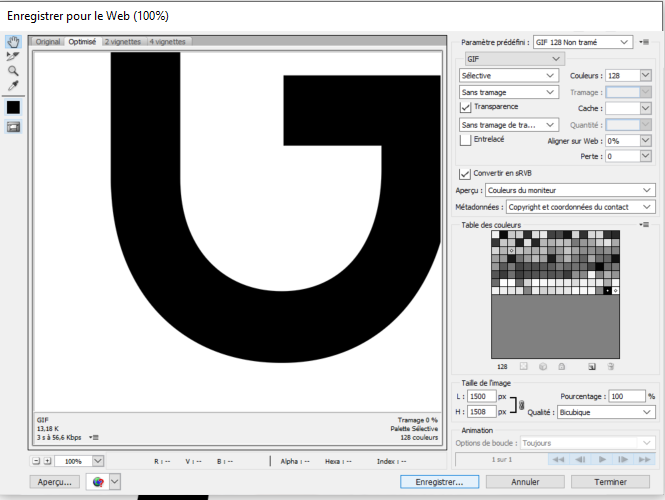
Task: Click the zoom out minus button
Action: [x=36, y=461]
